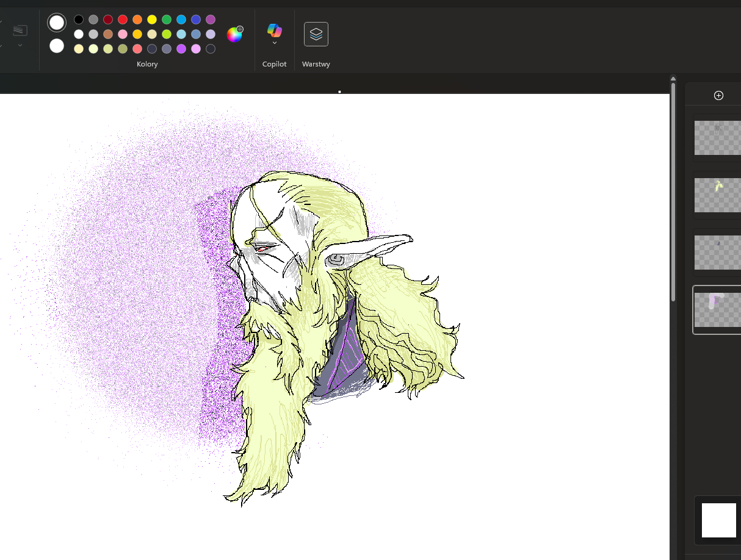Viewport: 741px width, 560px height.
Task: Select the lime green swatch
Action: click(167, 34)
